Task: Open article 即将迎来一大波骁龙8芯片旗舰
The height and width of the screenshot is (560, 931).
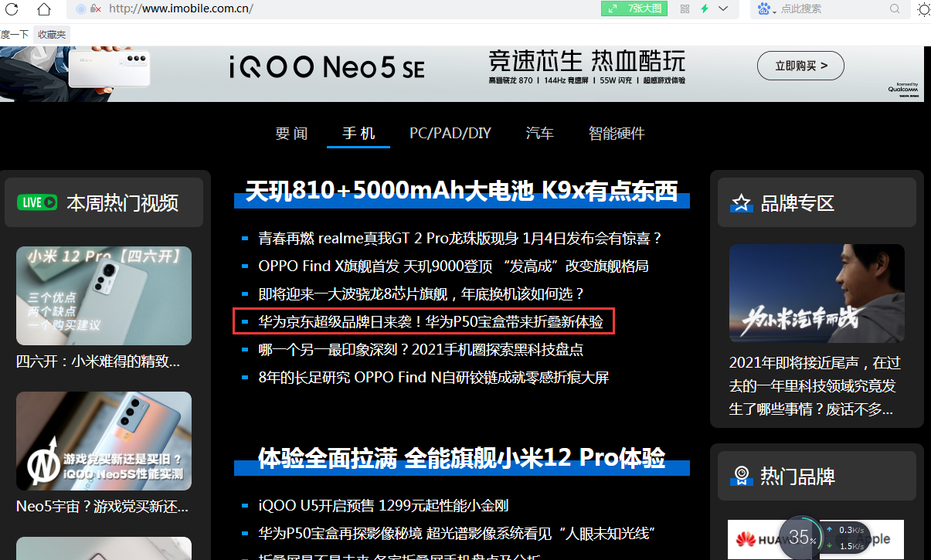Action: pos(421,294)
